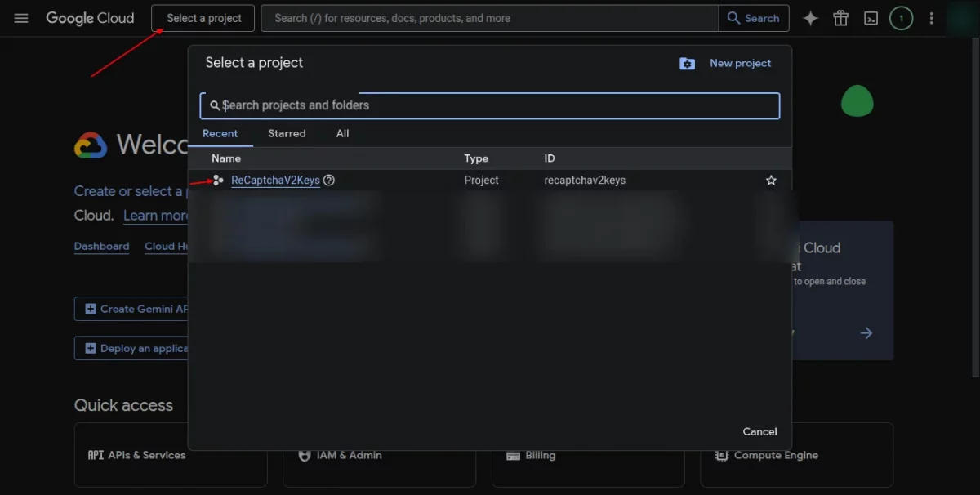
Task: Click the shield icon in IAM & Admin card
Action: point(305,455)
